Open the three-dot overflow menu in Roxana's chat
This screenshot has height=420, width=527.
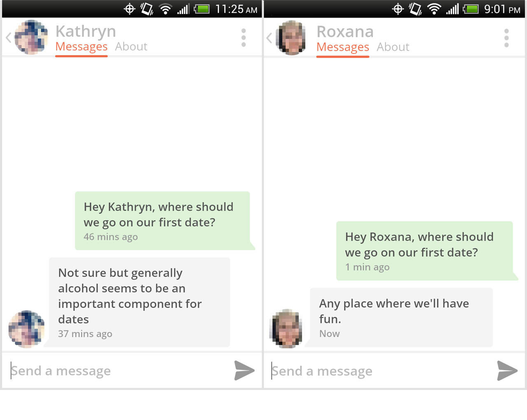pyautogui.click(x=506, y=38)
